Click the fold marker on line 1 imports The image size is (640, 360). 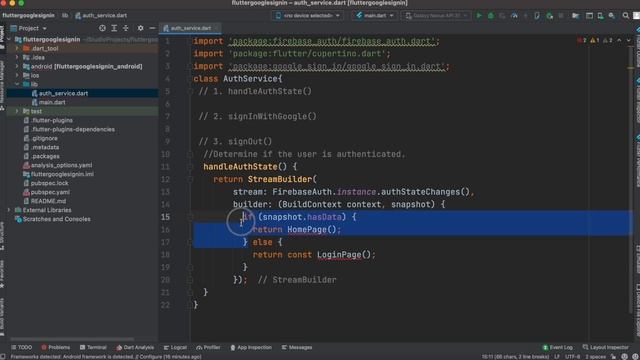click(190, 41)
